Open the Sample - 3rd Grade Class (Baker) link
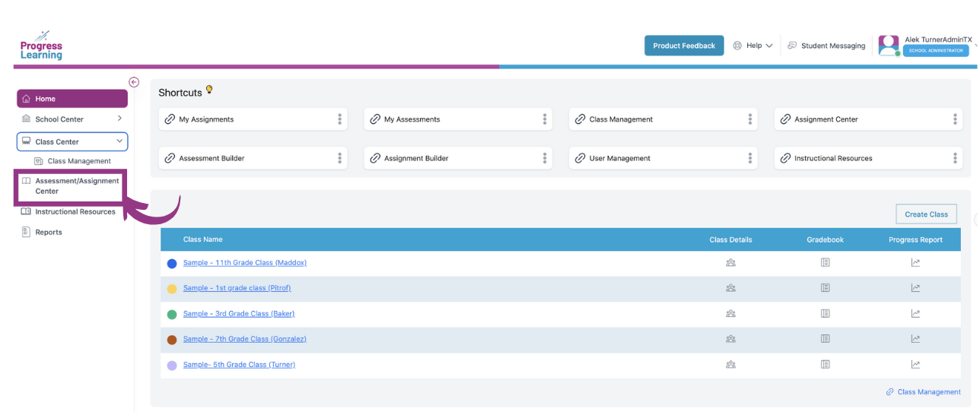 click(239, 314)
